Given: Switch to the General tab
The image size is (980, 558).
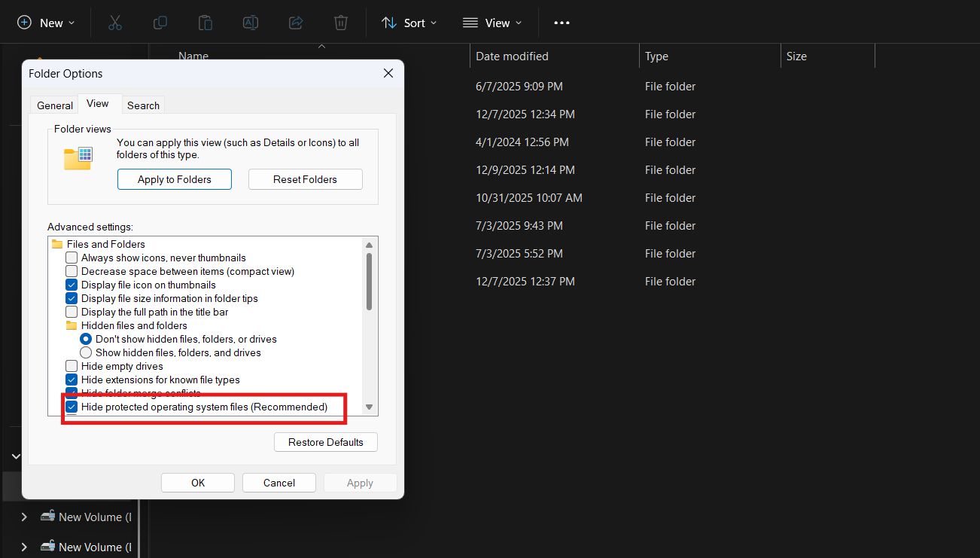Looking at the screenshot, I should click(53, 105).
